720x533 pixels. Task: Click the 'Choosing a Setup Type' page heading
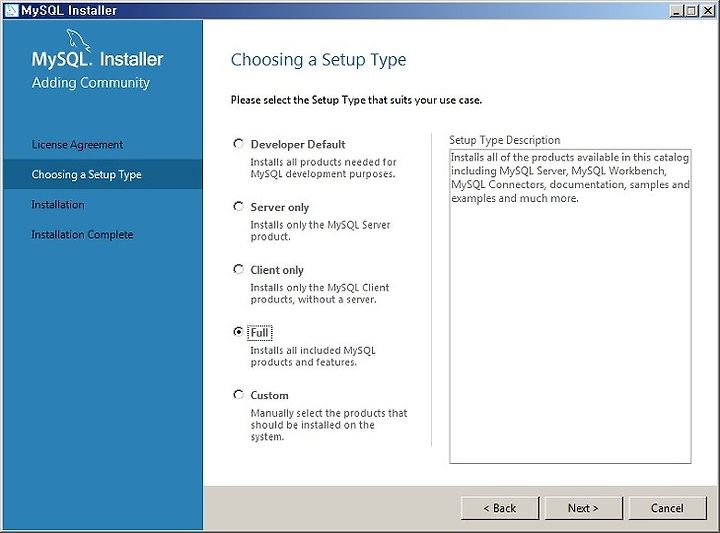[318, 60]
